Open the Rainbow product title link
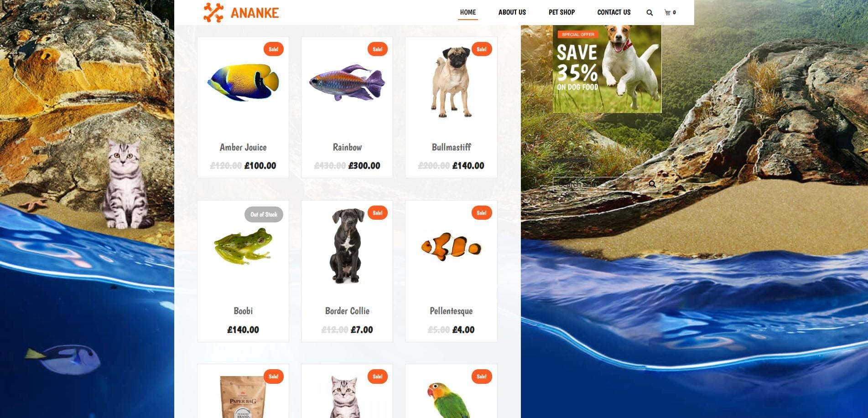Screen dimensions: 868x418 tap(347, 147)
